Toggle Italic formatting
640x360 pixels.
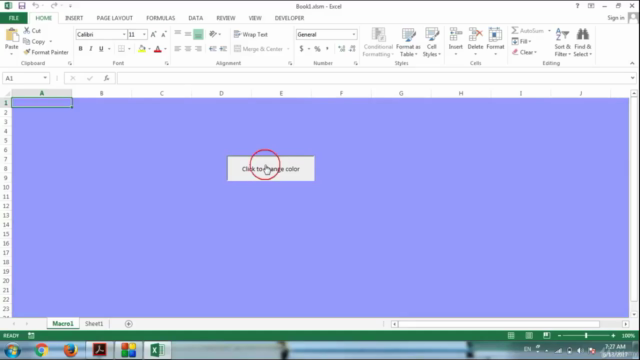pyautogui.click(x=91, y=49)
